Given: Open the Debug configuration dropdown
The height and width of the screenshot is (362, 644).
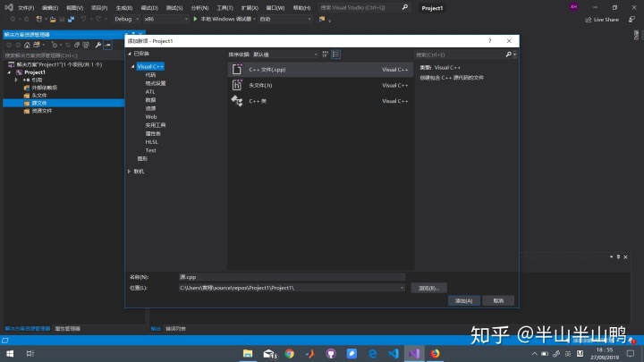Looking at the screenshot, I should tap(126, 19).
